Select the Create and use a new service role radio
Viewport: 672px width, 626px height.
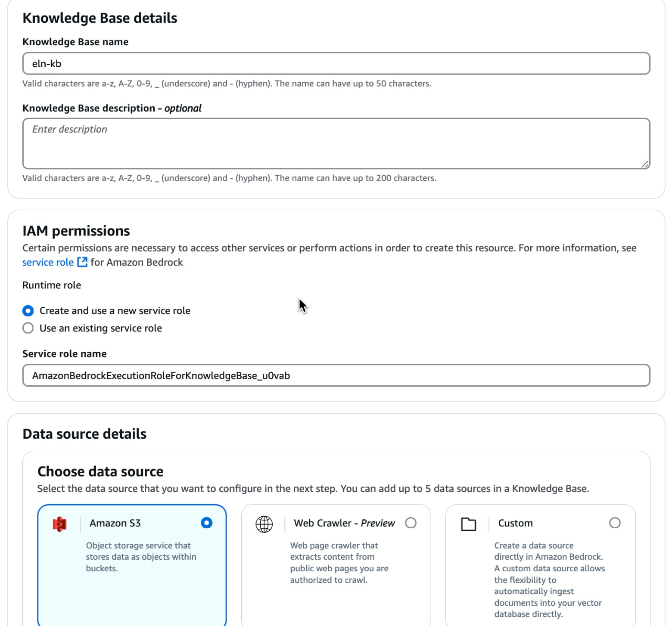coord(28,311)
